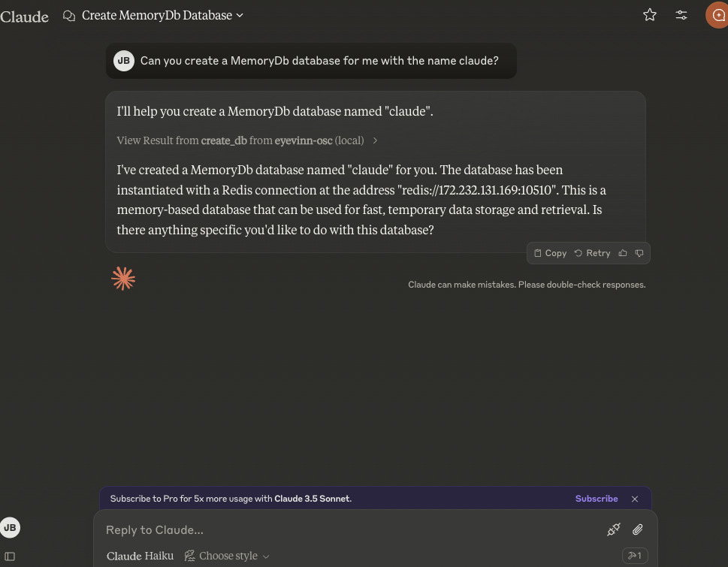Give the response a thumbs down
Viewport: 728px width, 567px height.
pyautogui.click(x=639, y=253)
